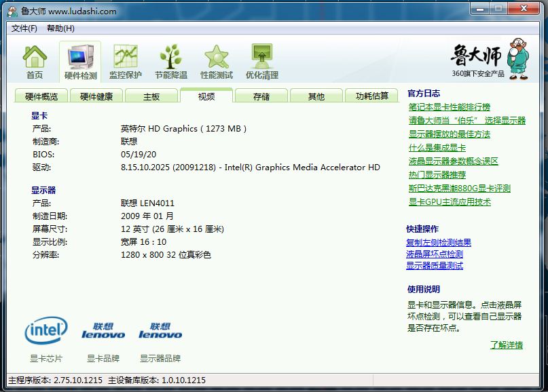The height and width of the screenshot is (392, 548).
Task: Open link 液晶显示器参数概念误区
Action: coord(454,161)
